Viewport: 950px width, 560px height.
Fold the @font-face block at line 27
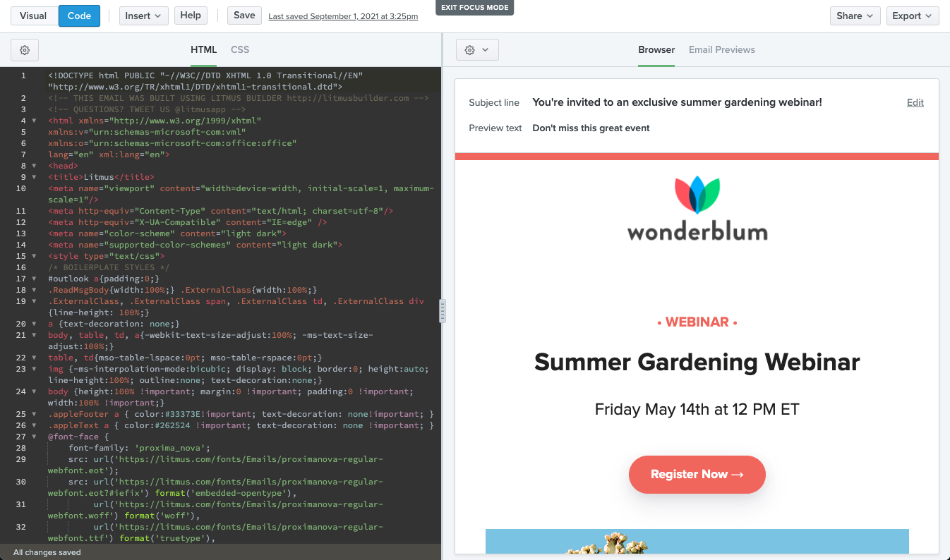point(35,437)
